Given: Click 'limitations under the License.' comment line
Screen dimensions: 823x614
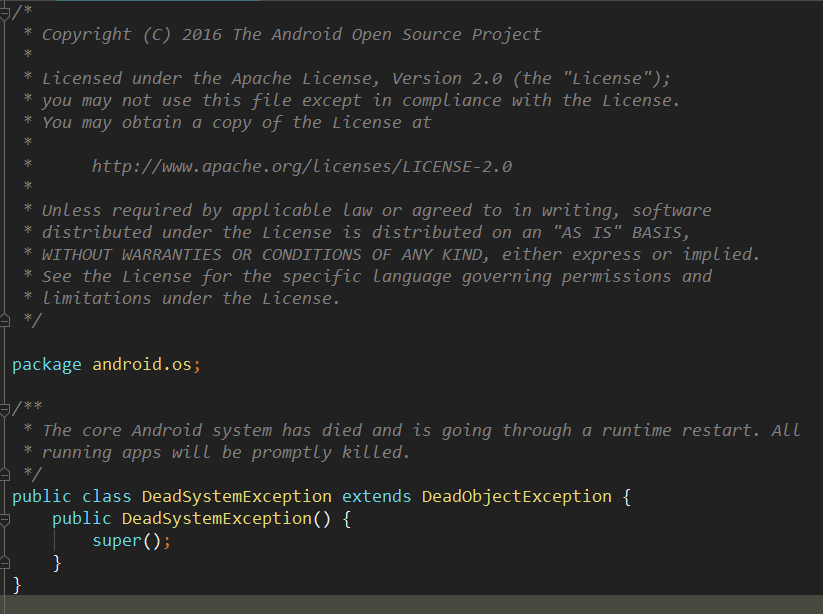Looking at the screenshot, I should (191, 299).
